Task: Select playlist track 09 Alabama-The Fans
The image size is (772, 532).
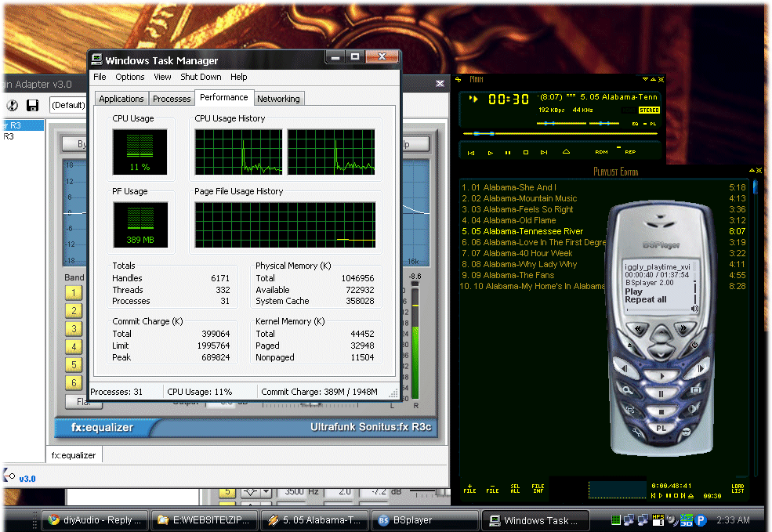Action: point(603,275)
